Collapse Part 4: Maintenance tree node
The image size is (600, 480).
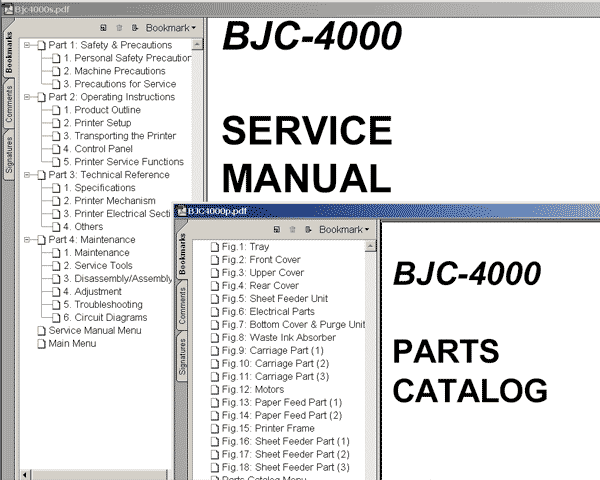27,240
